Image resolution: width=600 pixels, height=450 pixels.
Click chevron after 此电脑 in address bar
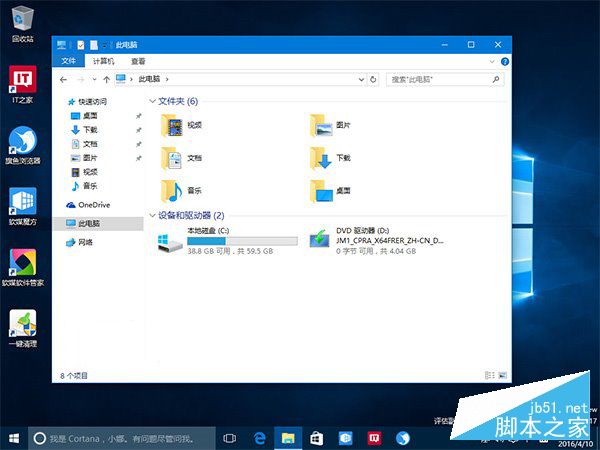[x=167, y=79]
